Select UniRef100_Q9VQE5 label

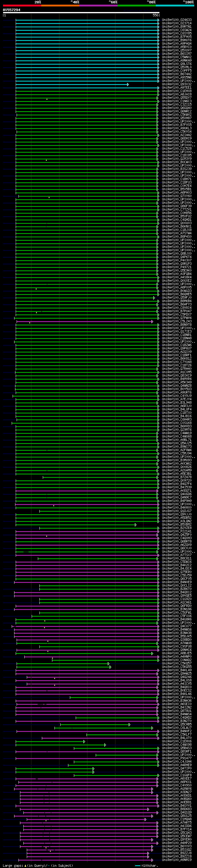point(177,596)
